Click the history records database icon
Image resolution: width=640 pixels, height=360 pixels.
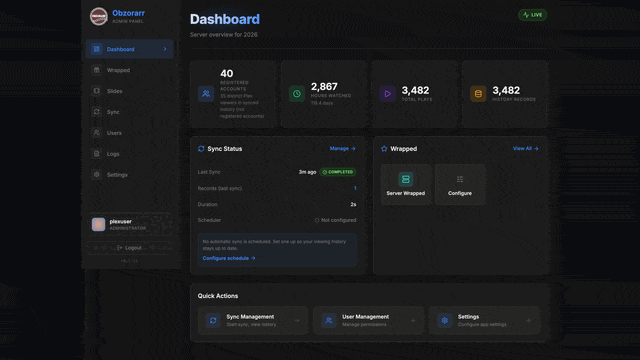[478, 94]
